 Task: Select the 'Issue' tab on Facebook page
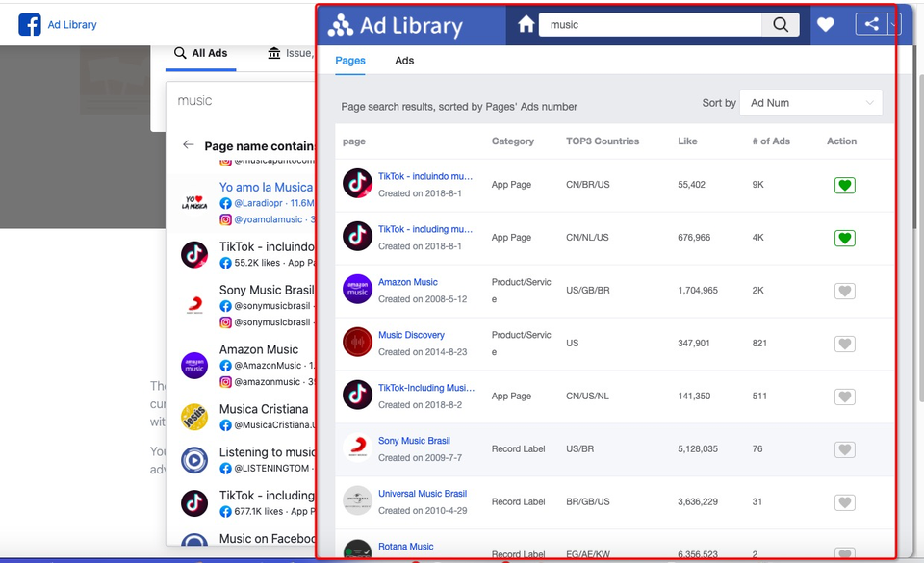(290, 54)
